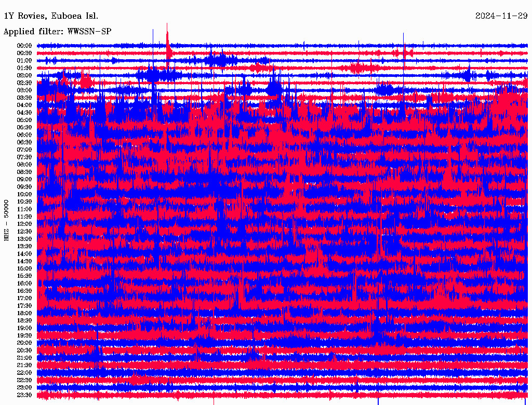Select the 23:00 time label

pyautogui.click(x=24, y=388)
